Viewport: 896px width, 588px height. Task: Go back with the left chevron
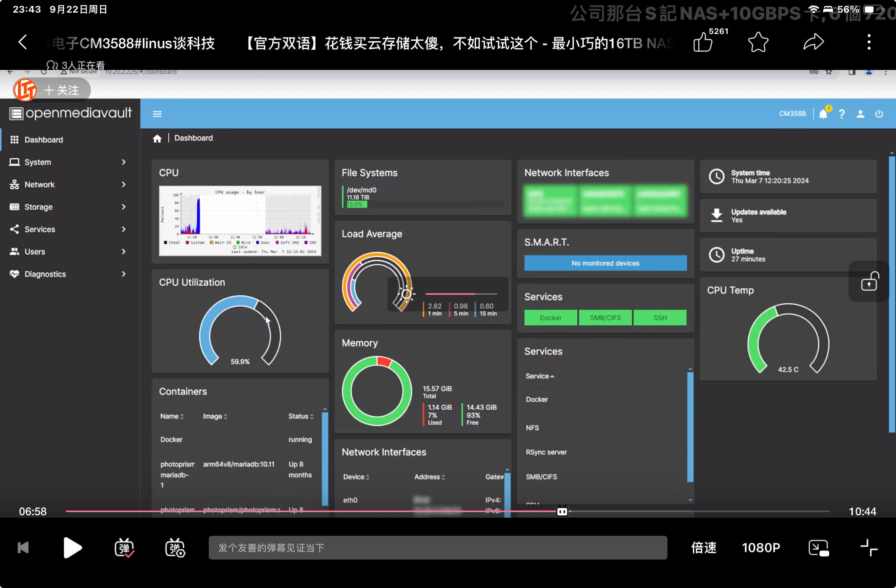(x=23, y=42)
